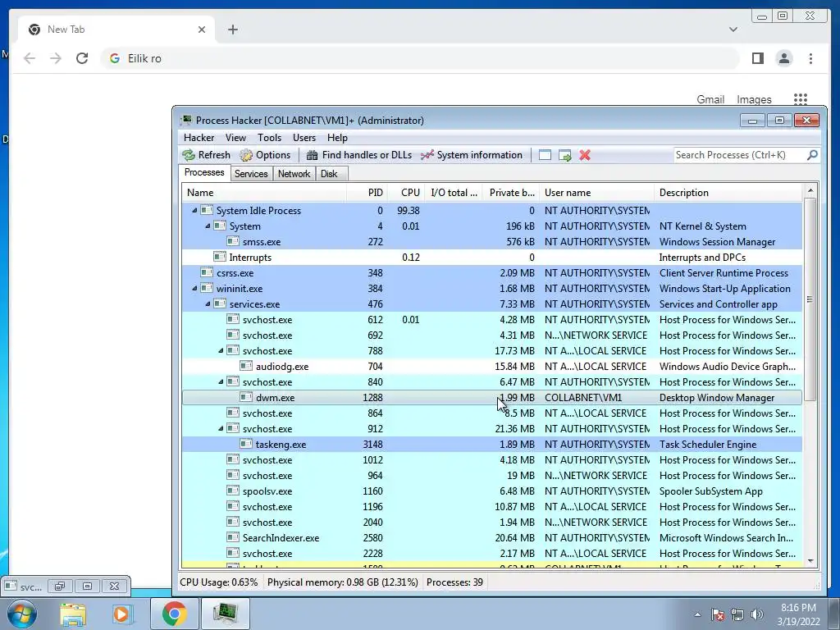
Task: Sort by the Name column header
Action: point(264,193)
